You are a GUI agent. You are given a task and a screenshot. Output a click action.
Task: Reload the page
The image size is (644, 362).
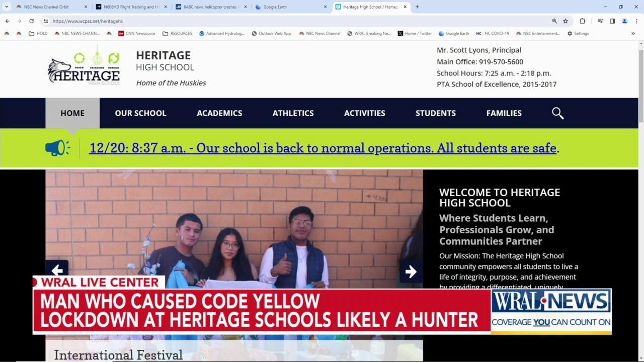pos(31,21)
